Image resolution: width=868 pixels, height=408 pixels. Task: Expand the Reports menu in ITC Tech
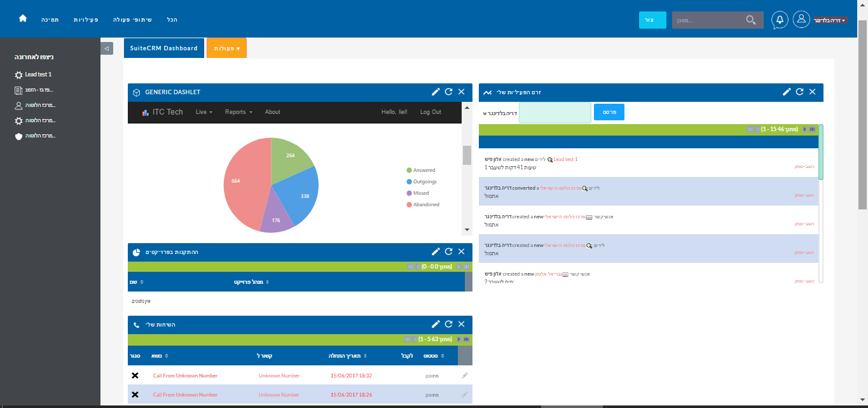(238, 112)
